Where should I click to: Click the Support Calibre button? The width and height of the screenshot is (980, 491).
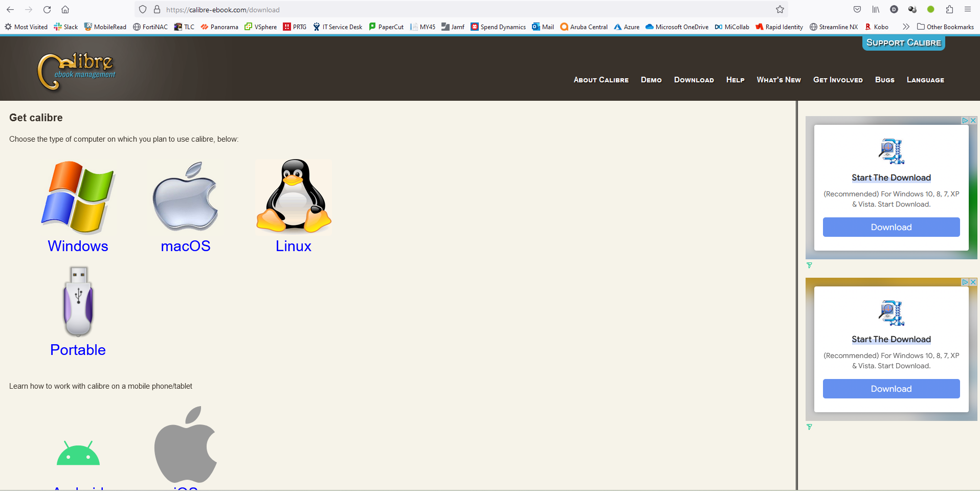coord(904,43)
